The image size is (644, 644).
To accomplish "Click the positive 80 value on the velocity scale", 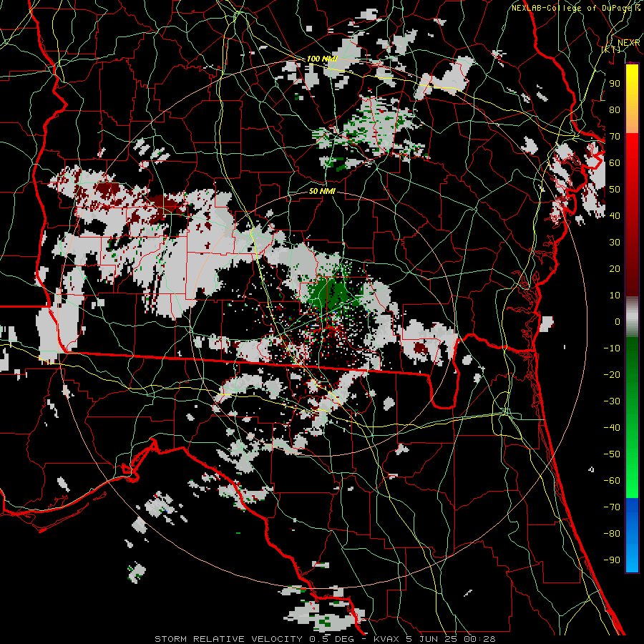I will tap(615, 110).
